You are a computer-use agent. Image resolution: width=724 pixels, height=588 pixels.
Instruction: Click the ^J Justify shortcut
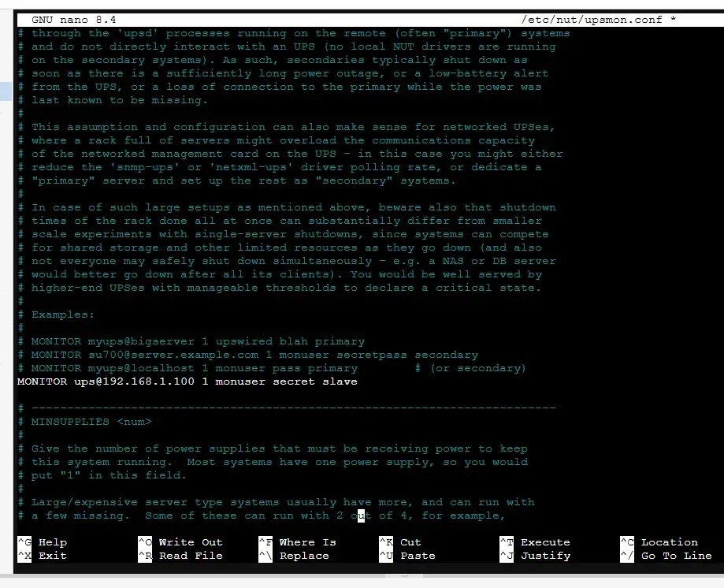(535, 556)
